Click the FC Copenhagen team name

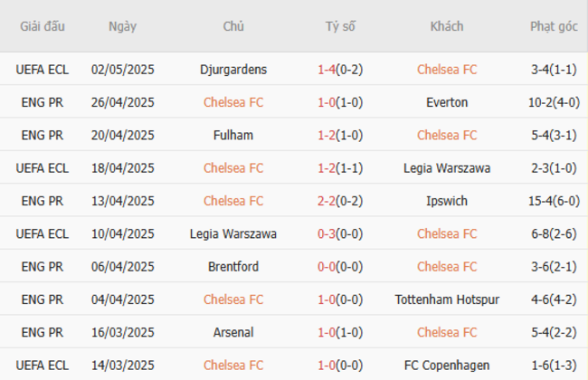point(447,365)
